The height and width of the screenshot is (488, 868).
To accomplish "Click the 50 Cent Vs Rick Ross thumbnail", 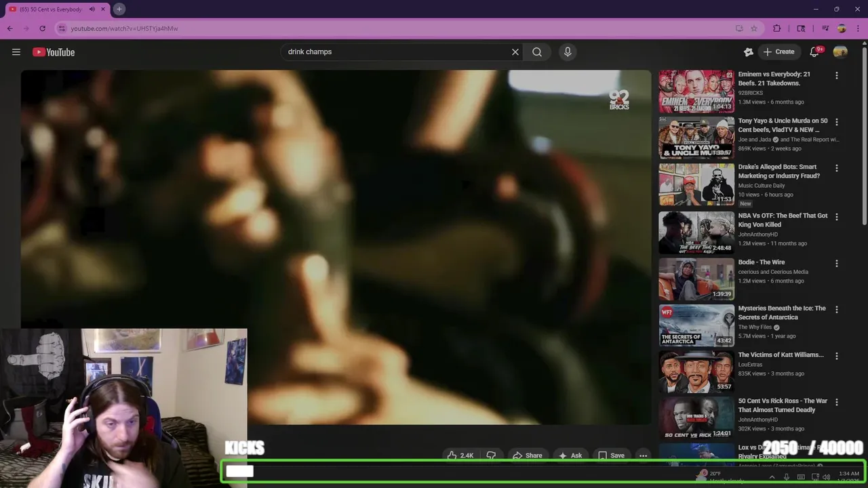I will point(696,418).
